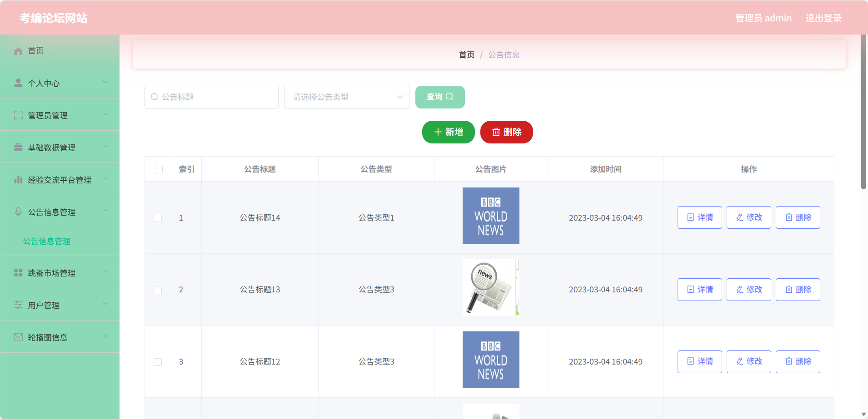Open 详情 for 公告标题14
Viewport: 868px width, 419px height.
(x=700, y=217)
